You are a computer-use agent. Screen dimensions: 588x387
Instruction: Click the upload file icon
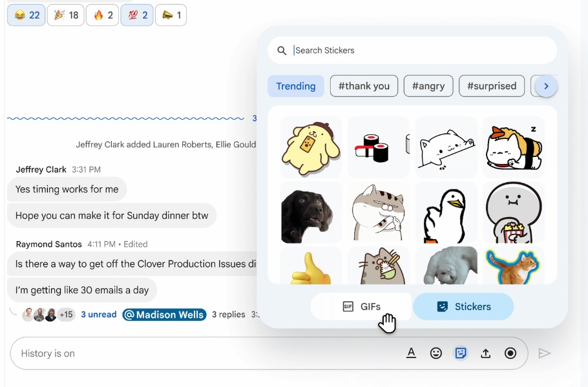click(485, 353)
